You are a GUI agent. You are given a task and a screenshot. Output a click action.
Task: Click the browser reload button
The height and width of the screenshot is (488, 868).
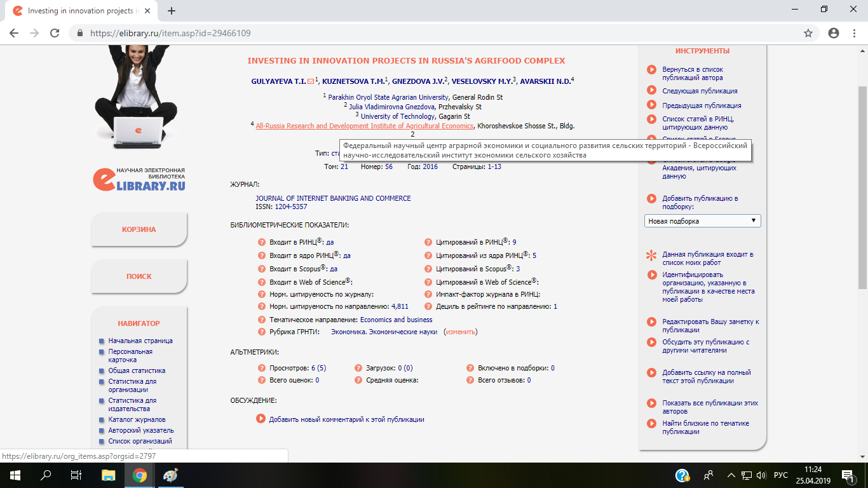coord(55,33)
